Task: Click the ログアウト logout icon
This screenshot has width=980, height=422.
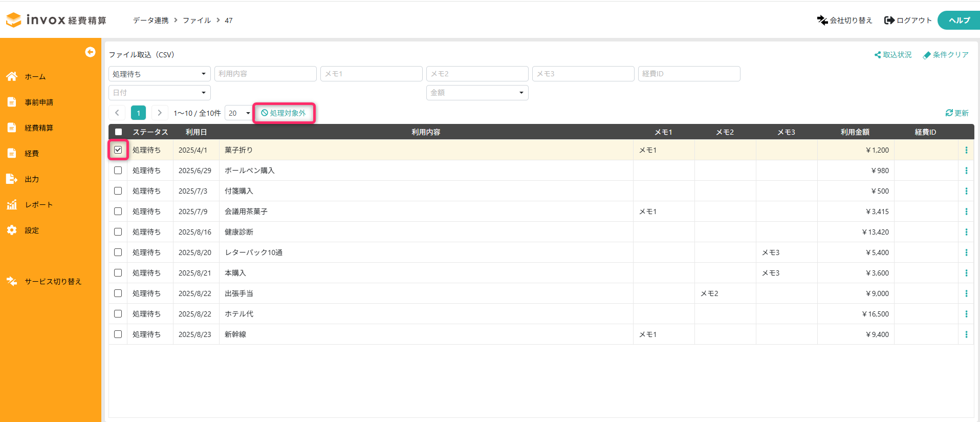Action: pyautogui.click(x=889, y=20)
